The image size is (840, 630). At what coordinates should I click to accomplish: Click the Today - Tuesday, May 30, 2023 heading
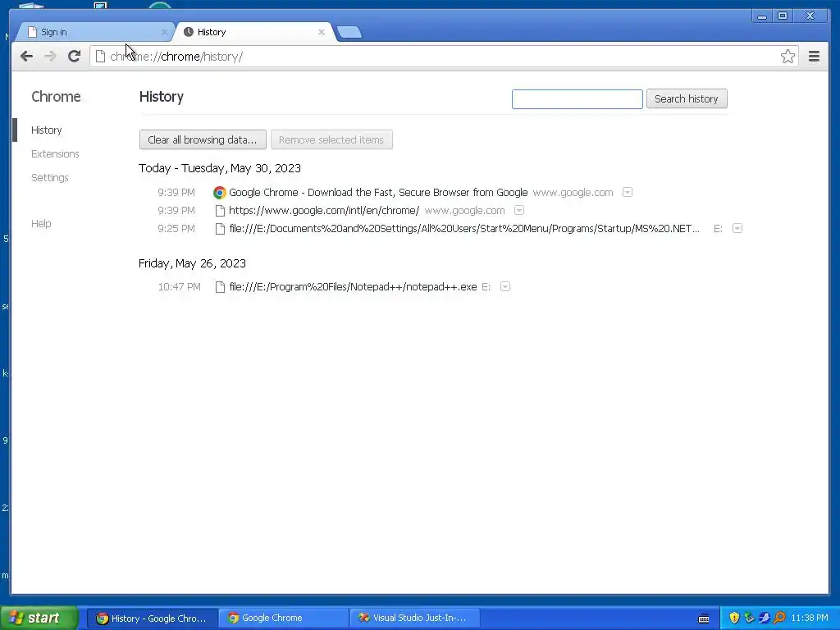pyautogui.click(x=220, y=168)
